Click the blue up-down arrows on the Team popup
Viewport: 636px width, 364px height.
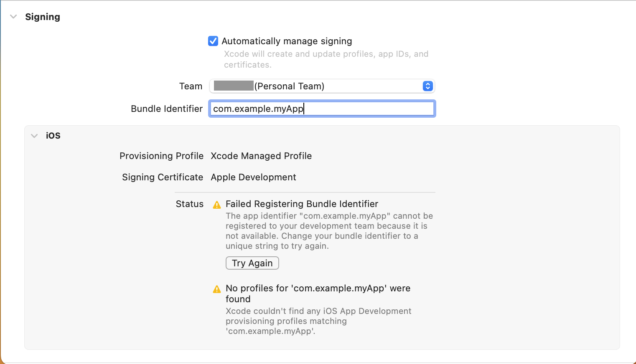tap(427, 86)
